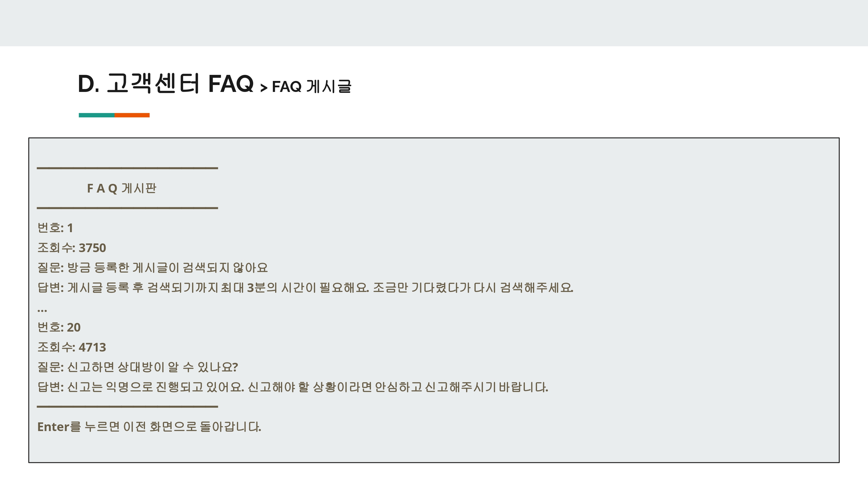
Task: Click the gray header banner at the top
Action: point(434,23)
